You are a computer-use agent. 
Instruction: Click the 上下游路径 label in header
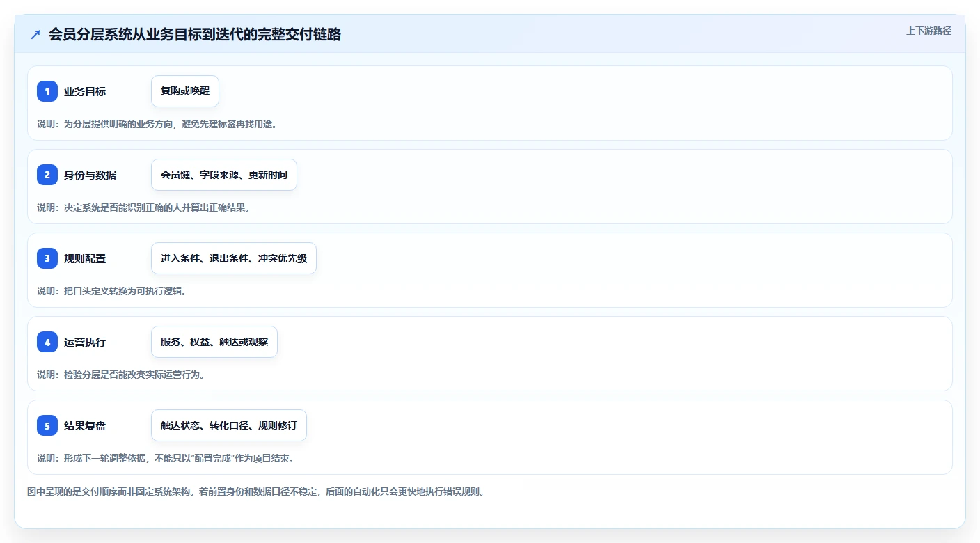tap(928, 31)
